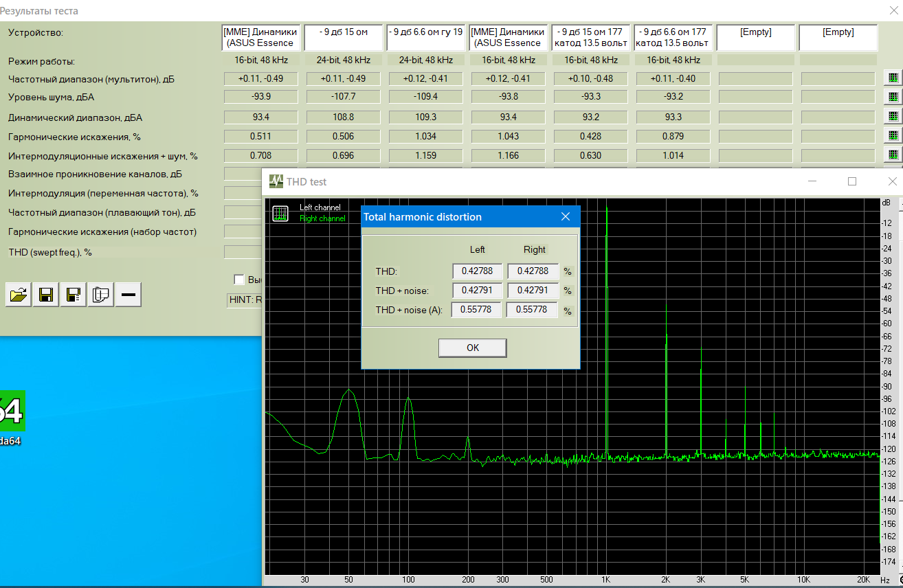Click intermodulation cell '0.696'

point(344,155)
